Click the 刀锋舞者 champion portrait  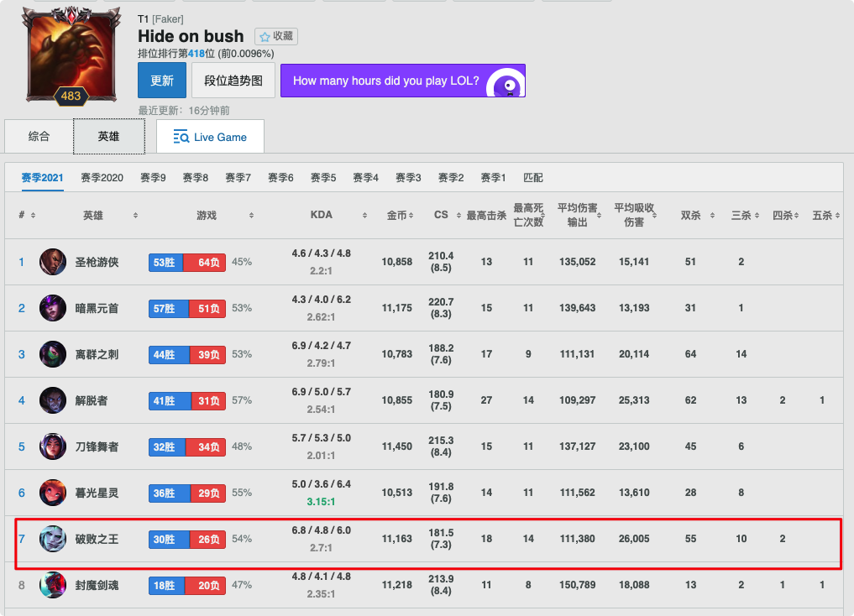point(53,446)
